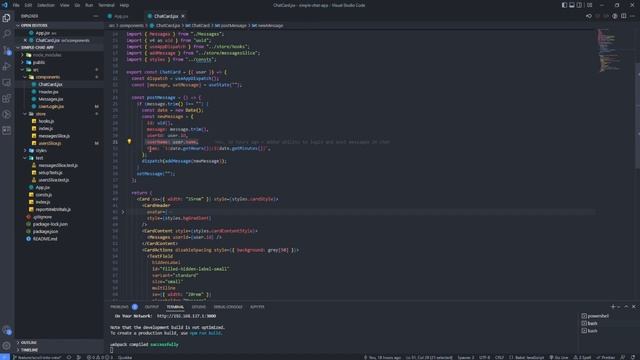Click the UTF-8 encoding status item
This screenshot has width=640, height=360.
484,357
